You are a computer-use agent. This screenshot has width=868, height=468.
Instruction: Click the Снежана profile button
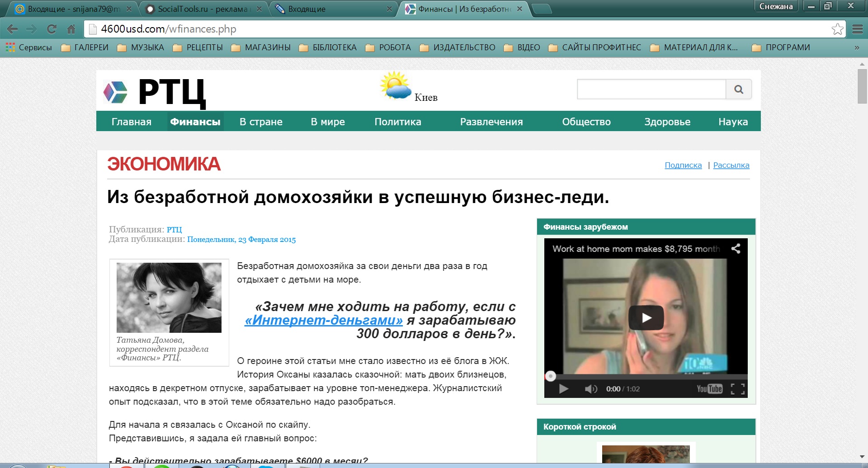[x=776, y=6]
